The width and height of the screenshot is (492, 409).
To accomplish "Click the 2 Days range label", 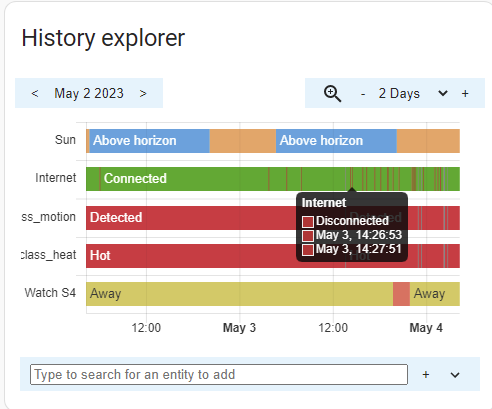I will [399, 94].
